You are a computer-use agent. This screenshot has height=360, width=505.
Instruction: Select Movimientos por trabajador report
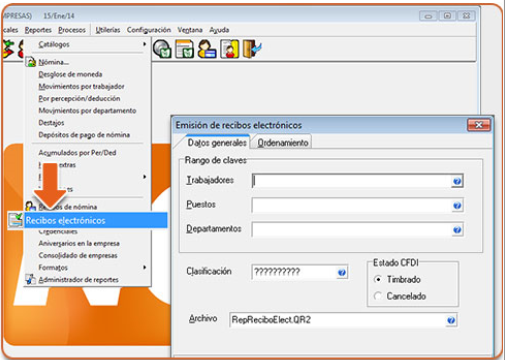(81, 86)
